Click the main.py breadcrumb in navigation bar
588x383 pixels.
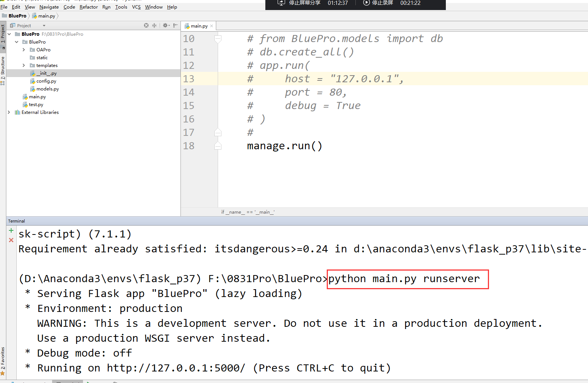[44, 16]
